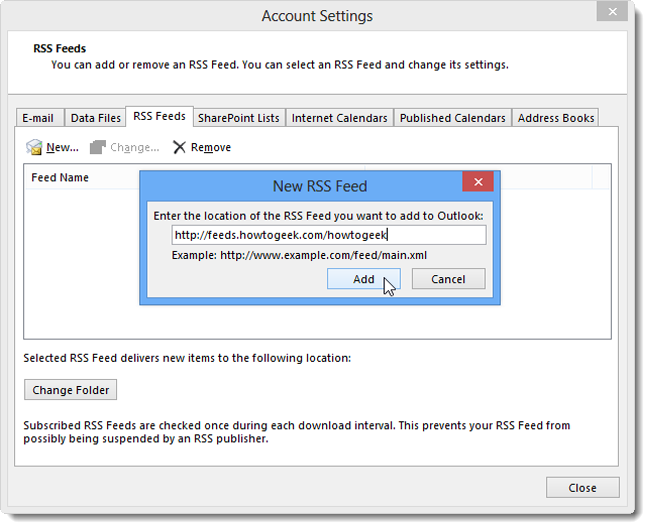Screen dimensions: 650x529
Task: Open the Internet Calendars tab
Action: pyautogui.click(x=340, y=118)
